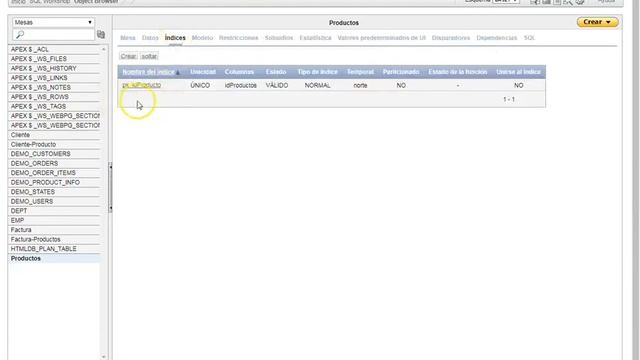The image size is (640, 360).
Task: Click the ÚNICO cell value
Action: point(200,85)
